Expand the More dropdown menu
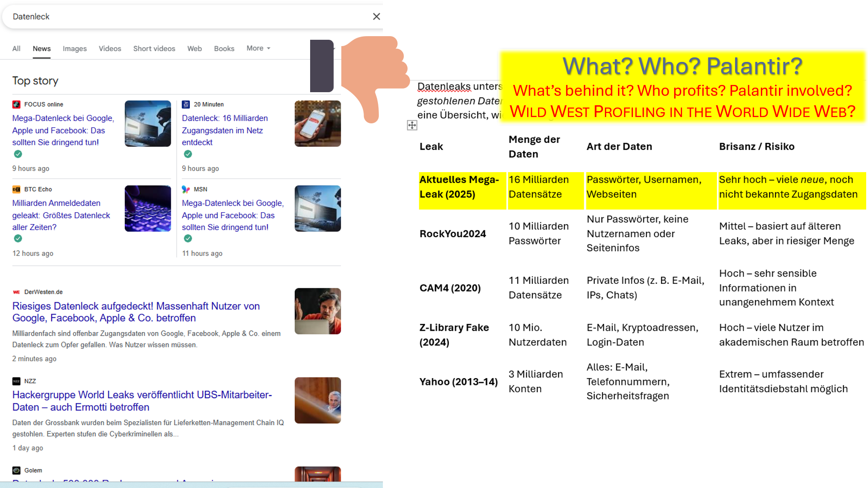 [258, 48]
